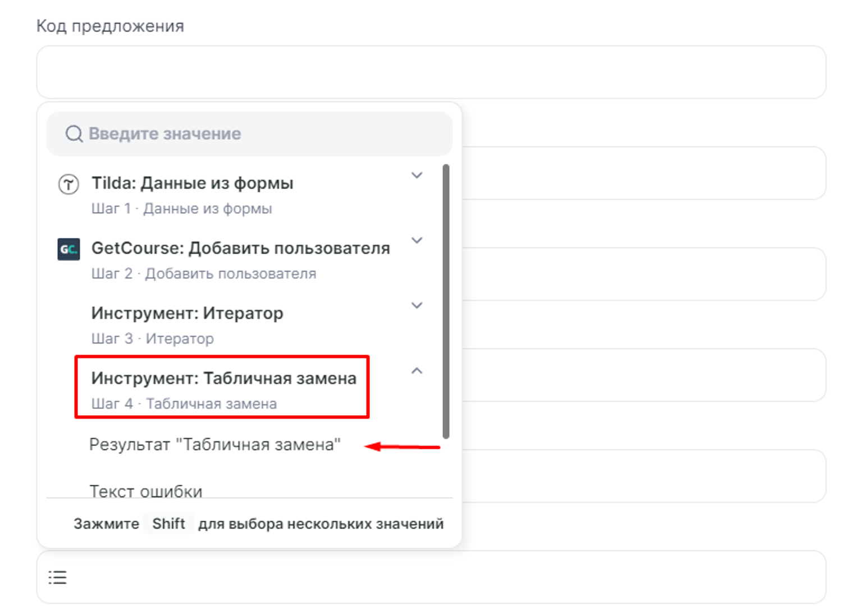
Task: Select Инструмент: Табличная замена step
Action: tap(223, 379)
